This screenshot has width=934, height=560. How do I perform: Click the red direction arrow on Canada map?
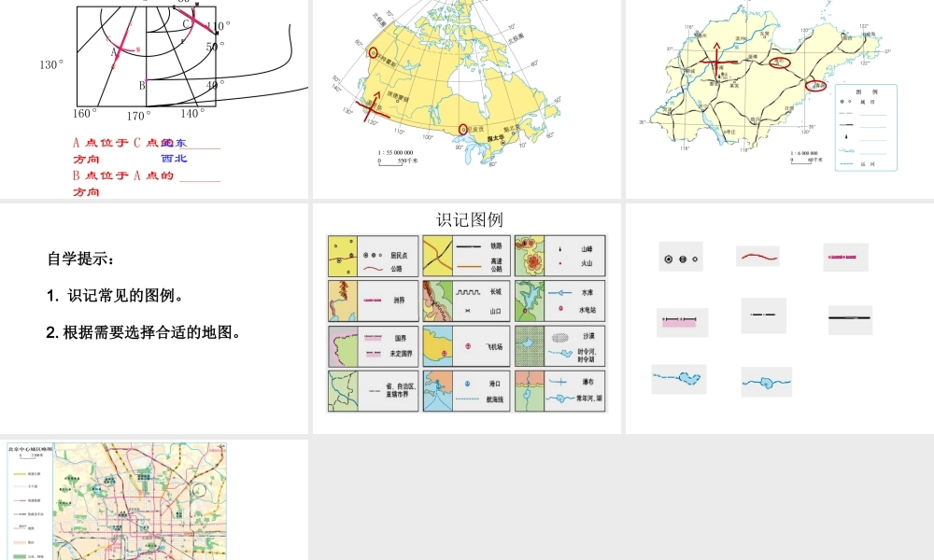(x=373, y=106)
